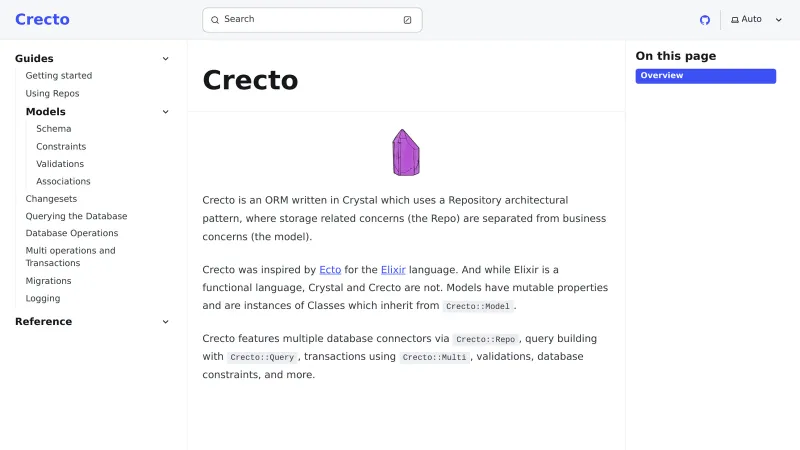Collapse the Guides section chevron
800x450 pixels.
pos(166,59)
